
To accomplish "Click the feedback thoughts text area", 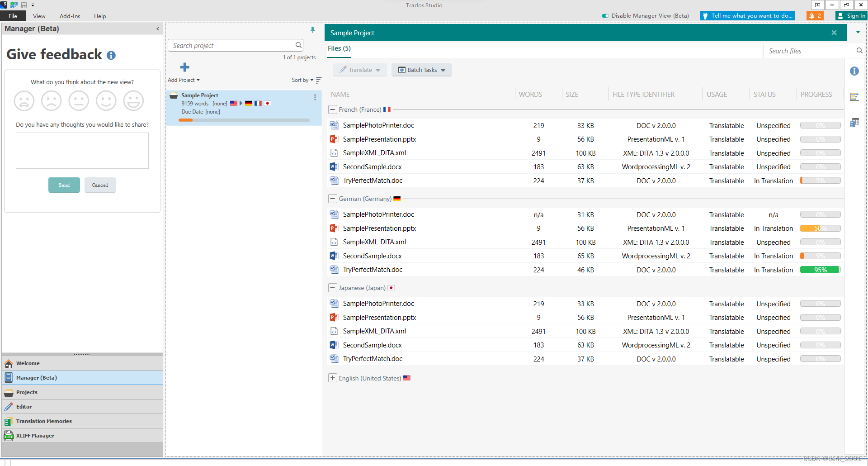I will 82,151.
